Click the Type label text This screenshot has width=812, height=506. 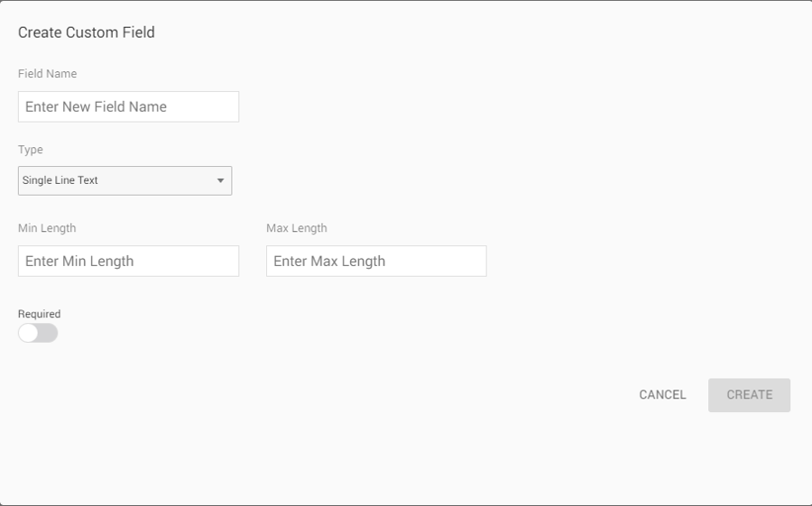point(31,150)
